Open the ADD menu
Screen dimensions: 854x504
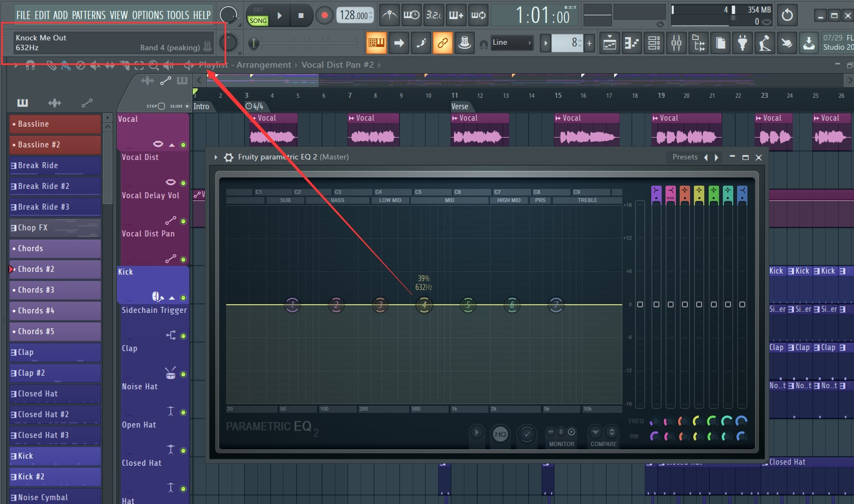click(x=60, y=15)
